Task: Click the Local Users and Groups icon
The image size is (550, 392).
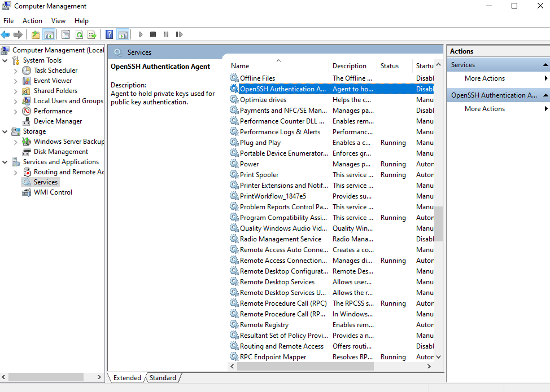Action: coord(27,101)
